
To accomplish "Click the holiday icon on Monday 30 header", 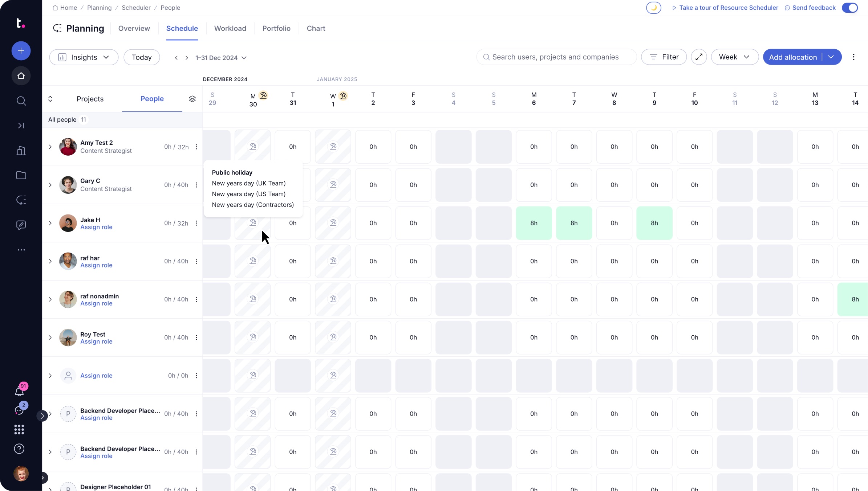I will tap(263, 95).
